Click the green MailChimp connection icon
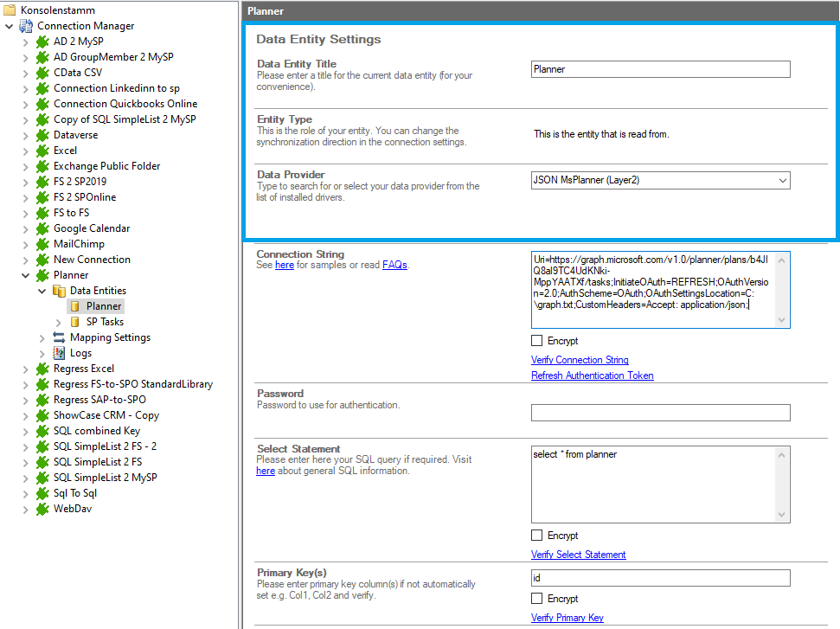The image size is (840, 629). [x=42, y=244]
